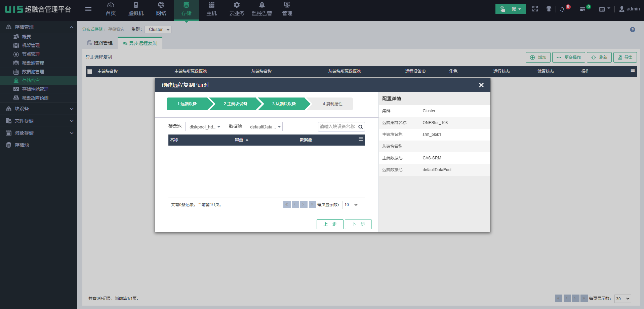Open the admin user menu
The height and width of the screenshot is (309, 644).
(x=630, y=9)
